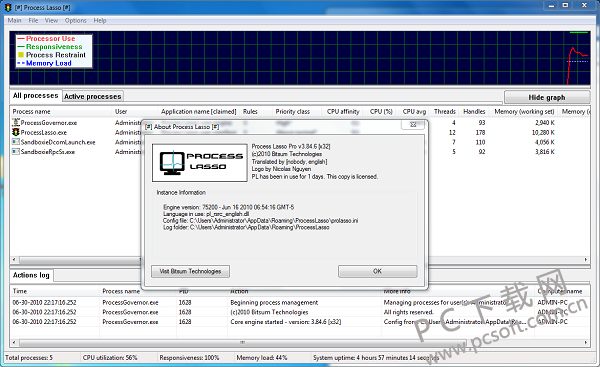The width and height of the screenshot is (600, 367).
Task: Select the ProcessGovernor.exe row name
Action: [x=49, y=123]
